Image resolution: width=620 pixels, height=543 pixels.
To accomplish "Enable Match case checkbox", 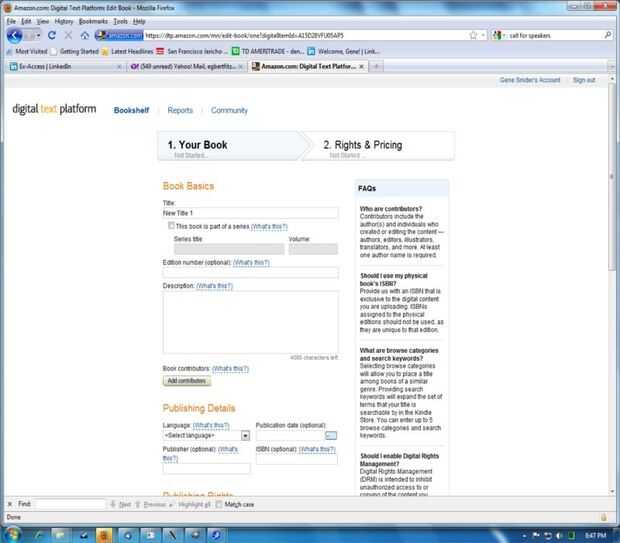I will click(x=219, y=505).
